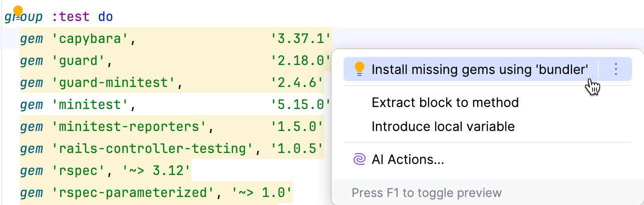Click the :test symbol in group line
The height and width of the screenshot is (205, 644).
point(71,17)
